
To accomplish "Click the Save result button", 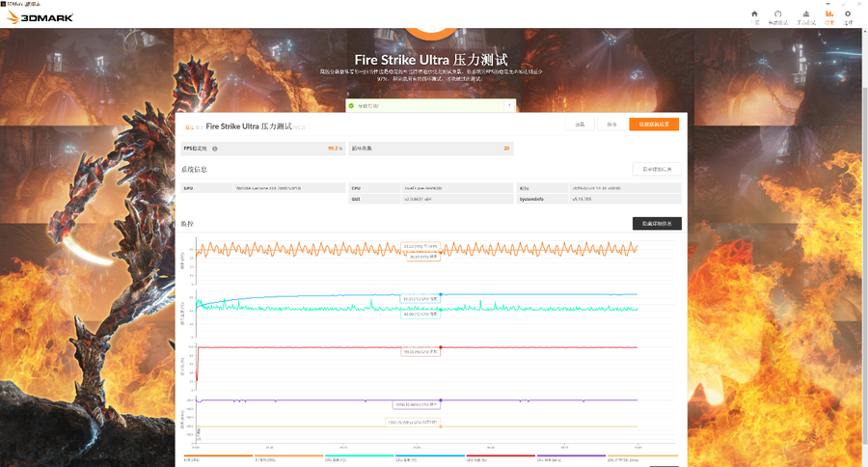I will 611,124.
